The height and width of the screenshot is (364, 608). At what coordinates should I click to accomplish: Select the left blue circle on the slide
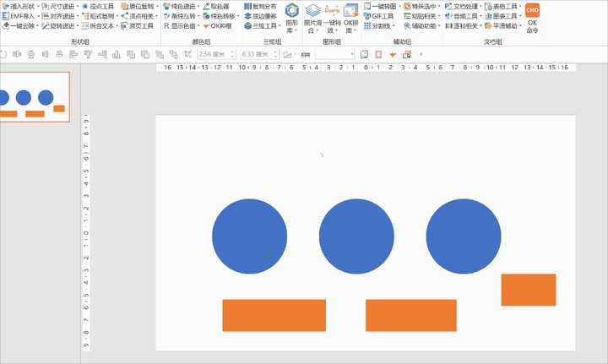[x=250, y=236]
